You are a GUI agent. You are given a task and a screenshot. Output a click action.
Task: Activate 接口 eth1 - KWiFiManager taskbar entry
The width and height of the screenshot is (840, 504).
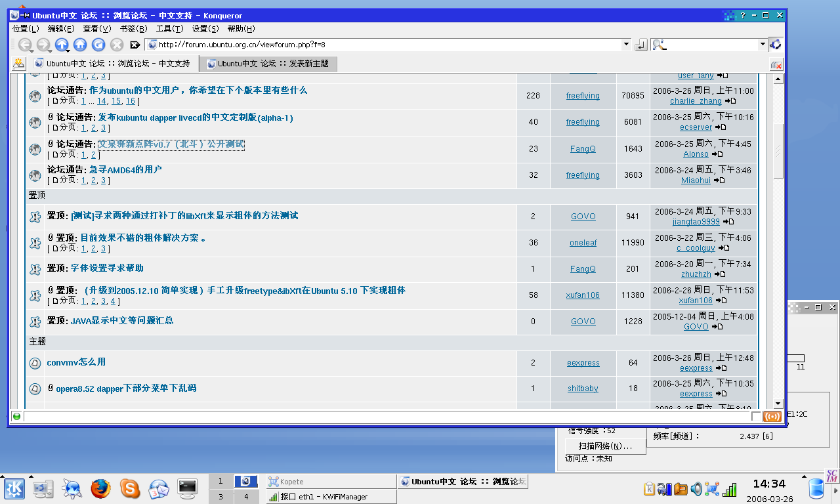point(331,497)
